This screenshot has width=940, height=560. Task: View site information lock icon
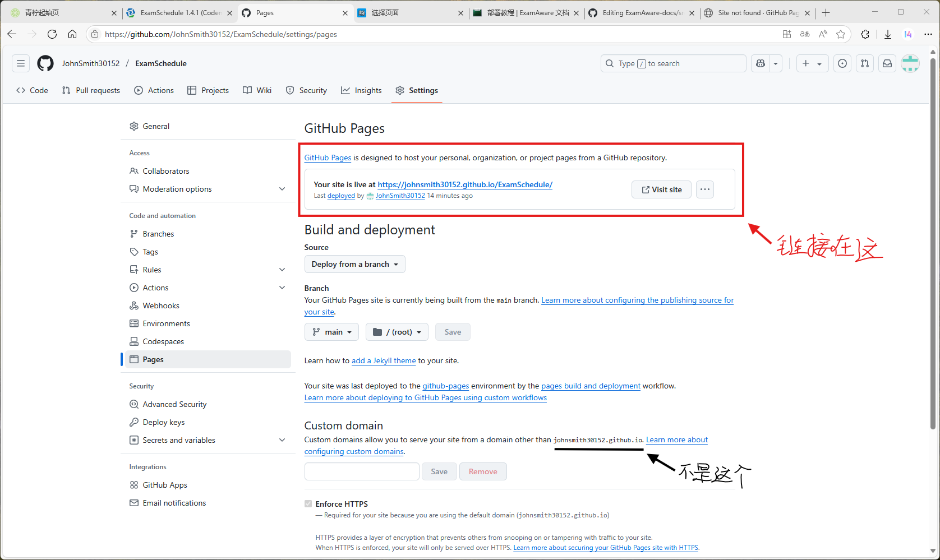[x=95, y=34]
